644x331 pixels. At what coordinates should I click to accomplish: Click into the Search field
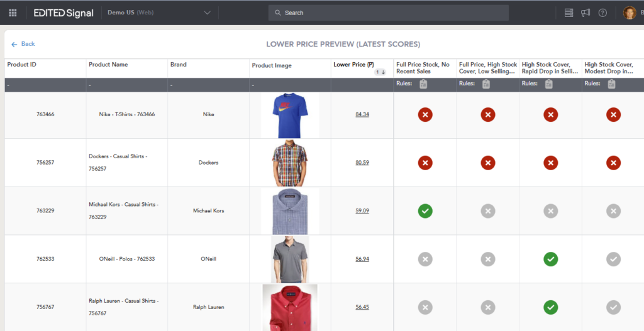tap(389, 13)
